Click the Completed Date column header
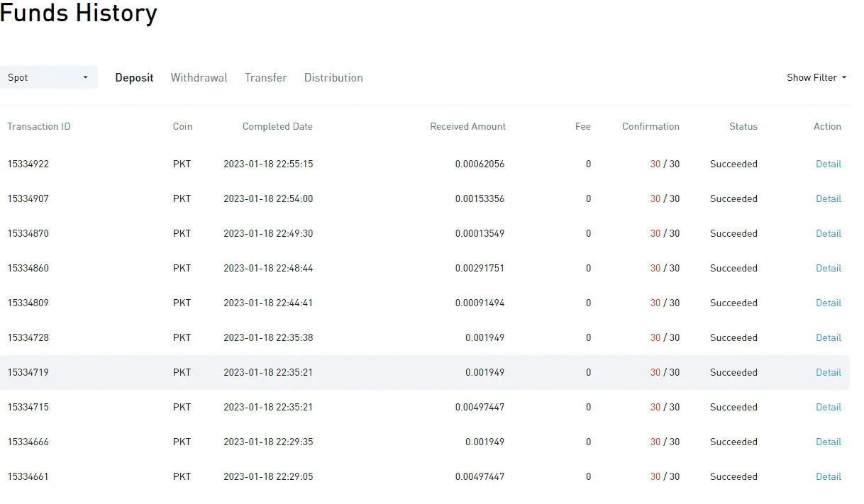864x504 pixels. [277, 126]
